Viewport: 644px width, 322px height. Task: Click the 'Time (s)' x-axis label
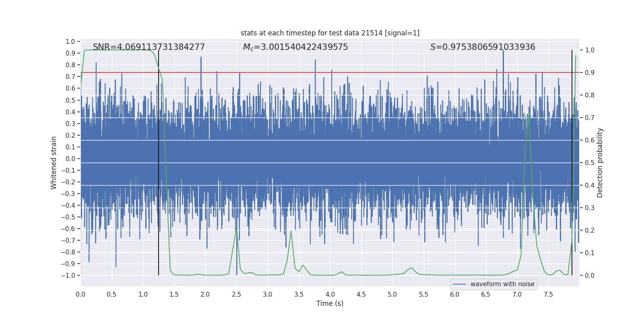(x=330, y=303)
